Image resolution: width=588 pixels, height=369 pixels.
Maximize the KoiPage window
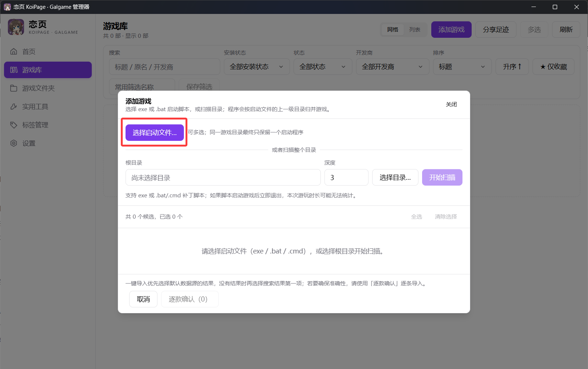pyautogui.click(x=555, y=7)
